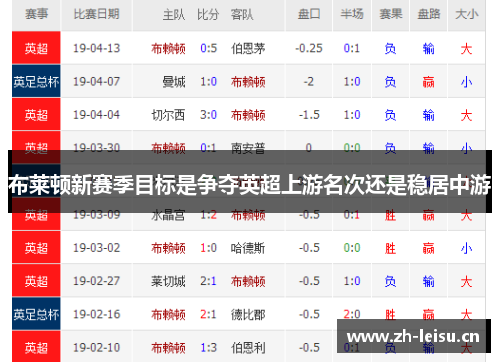
Task: Click home team 莱切城
Action: point(168,281)
